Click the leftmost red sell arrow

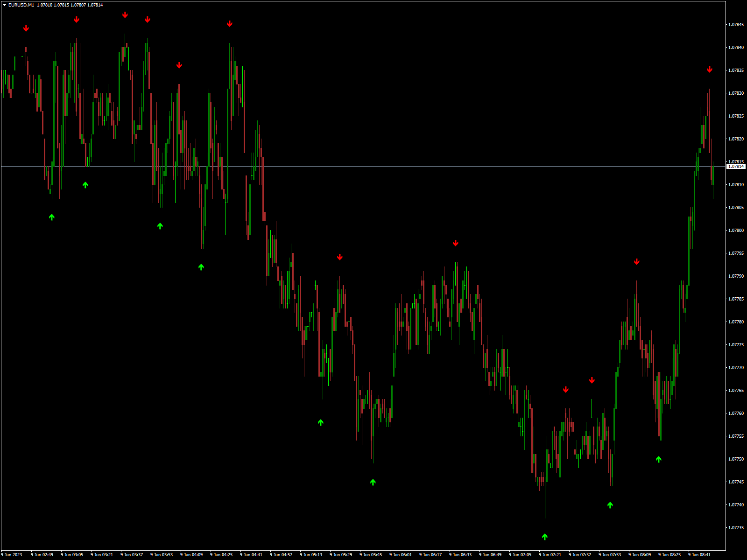coord(26,28)
